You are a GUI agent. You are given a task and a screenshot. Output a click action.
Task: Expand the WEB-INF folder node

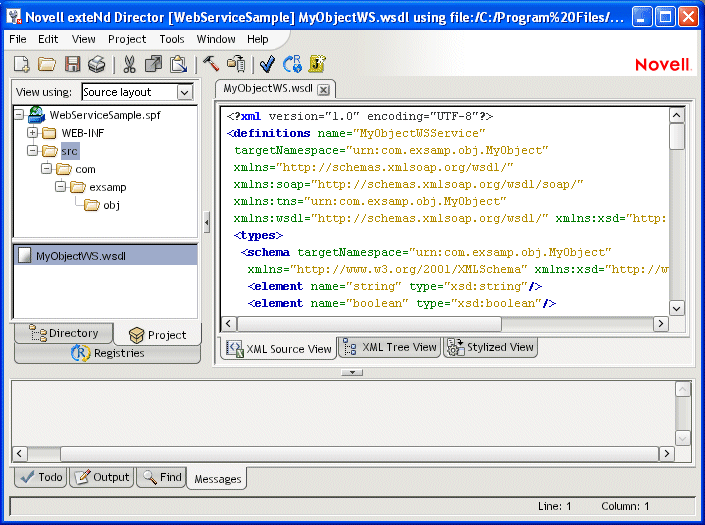click(x=32, y=133)
